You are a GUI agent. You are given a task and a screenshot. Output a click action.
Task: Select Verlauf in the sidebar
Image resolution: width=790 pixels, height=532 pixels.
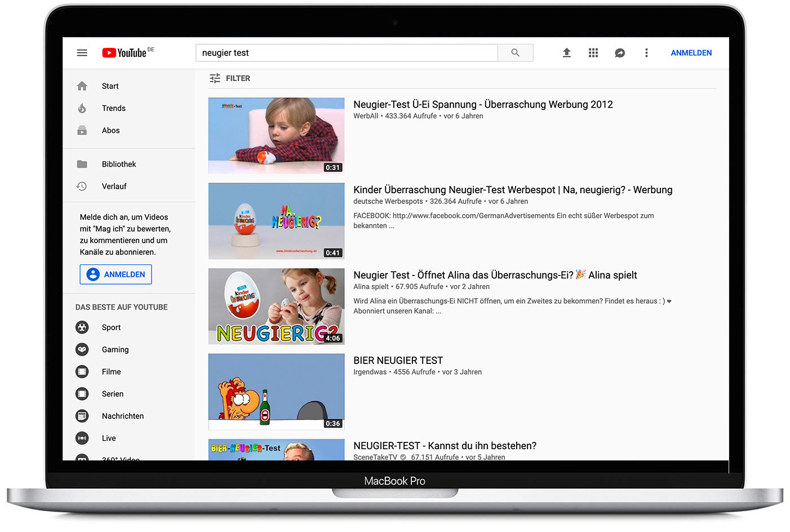114,186
